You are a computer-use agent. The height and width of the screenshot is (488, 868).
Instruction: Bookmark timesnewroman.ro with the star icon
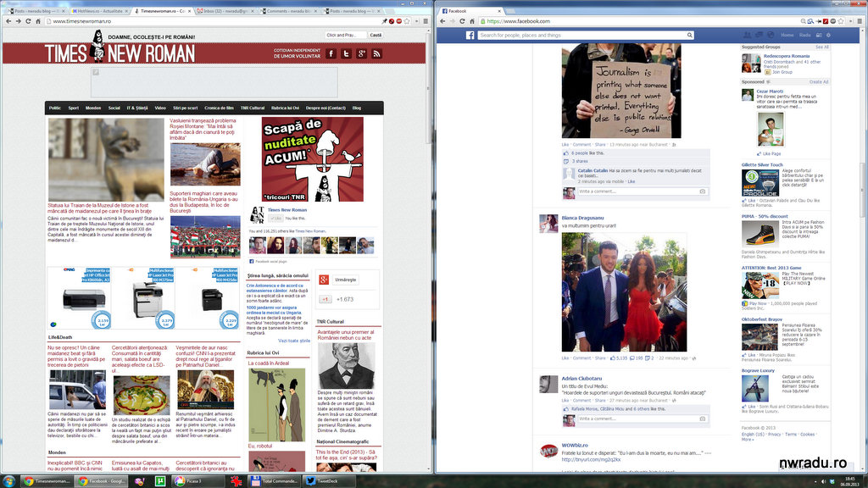pyautogui.click(x=408, y=21)
